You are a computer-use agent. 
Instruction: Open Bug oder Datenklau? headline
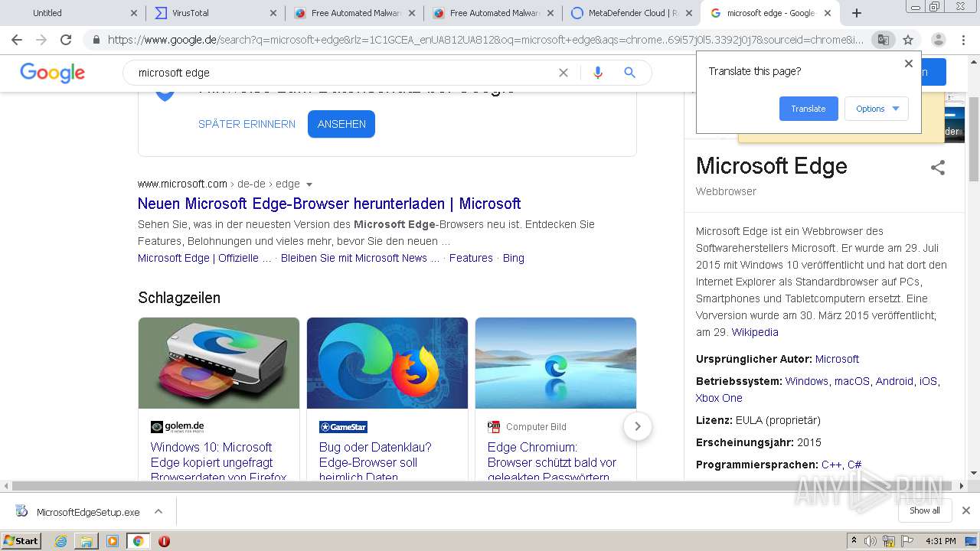pos(375,462)
